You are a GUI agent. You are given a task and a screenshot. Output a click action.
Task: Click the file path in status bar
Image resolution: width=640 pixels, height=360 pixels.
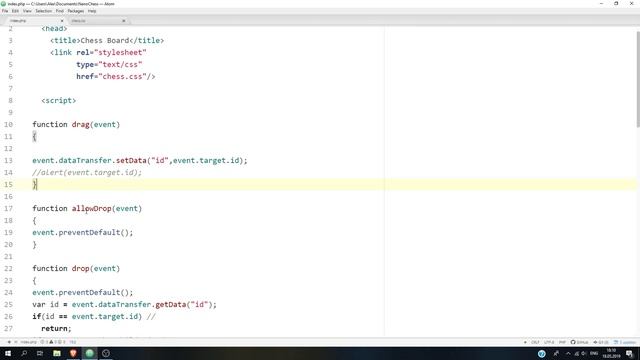pyautogui.click(x=29, y=342)
